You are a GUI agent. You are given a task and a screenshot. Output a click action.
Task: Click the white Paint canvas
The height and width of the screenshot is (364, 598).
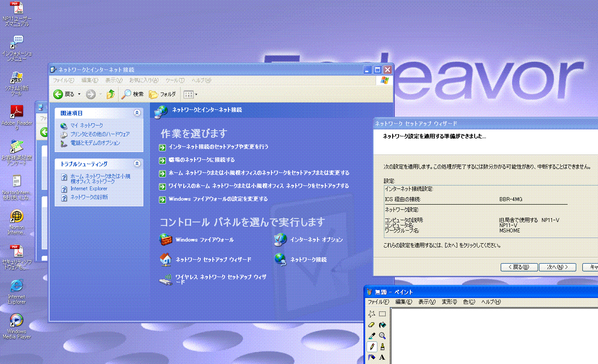click(495, 336)
